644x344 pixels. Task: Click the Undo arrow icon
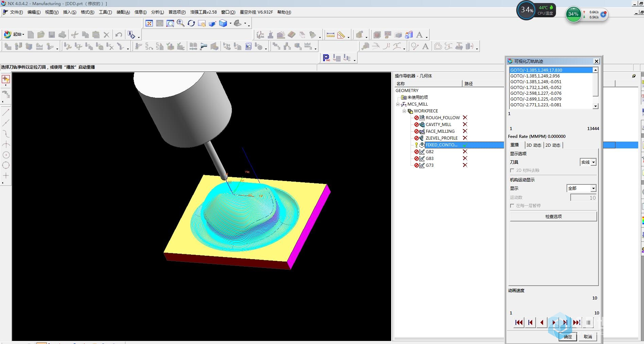119,35
